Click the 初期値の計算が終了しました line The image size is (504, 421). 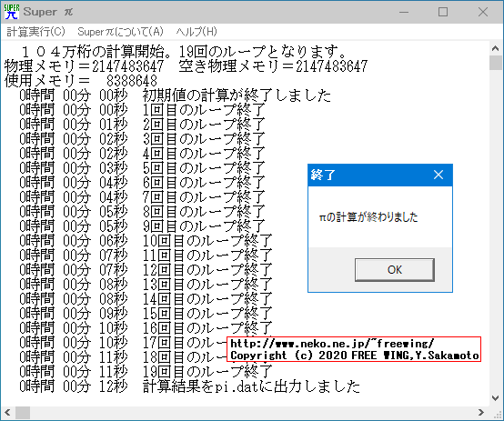coord(176,95)
